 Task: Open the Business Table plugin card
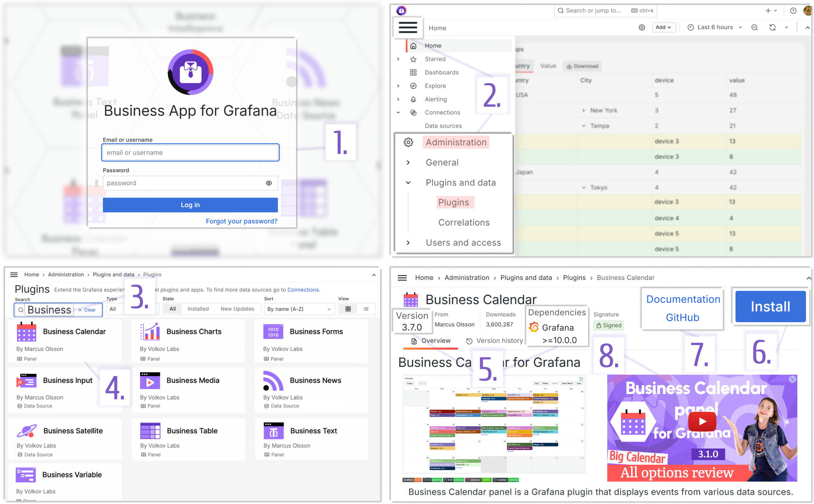click(188, 439)
